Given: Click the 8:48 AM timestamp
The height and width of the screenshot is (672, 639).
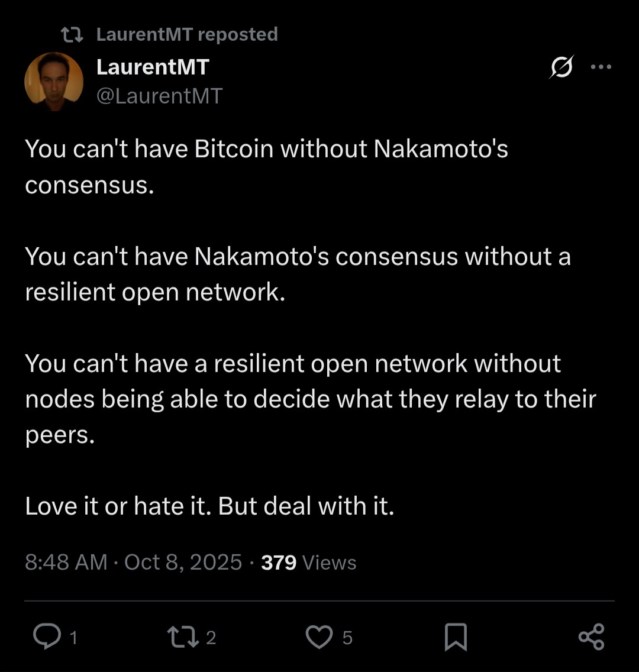Looking at the screenshot, I should click(x=66, y=562).
